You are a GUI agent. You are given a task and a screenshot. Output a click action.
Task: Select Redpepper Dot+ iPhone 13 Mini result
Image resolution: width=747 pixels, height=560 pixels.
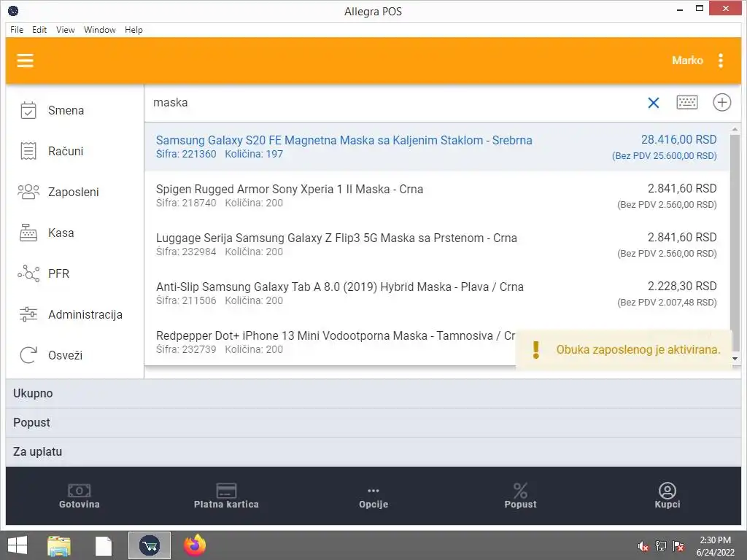pos(330,342)
